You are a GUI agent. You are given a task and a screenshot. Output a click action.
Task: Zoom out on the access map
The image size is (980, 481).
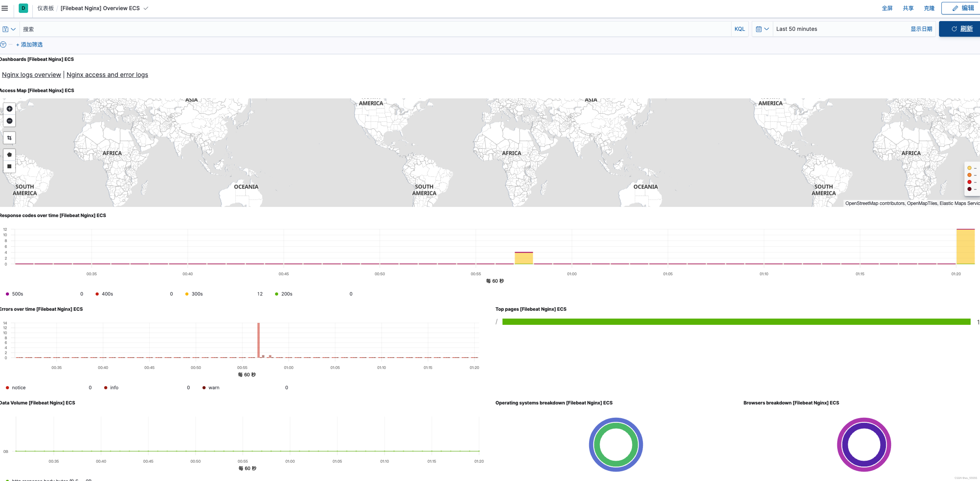point(10,121)
